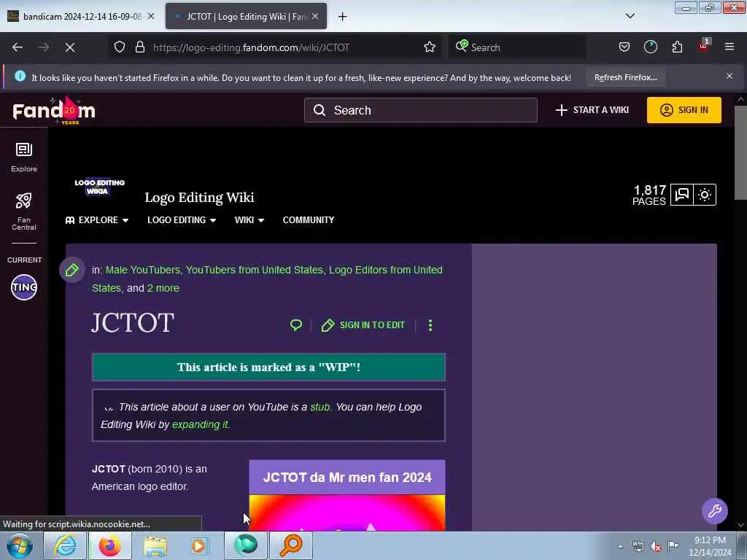Image resolution: width=747 pixels, height=560 pixels.
Task: Show hidden tray icons arrow
Action: (x=620, y=547)
